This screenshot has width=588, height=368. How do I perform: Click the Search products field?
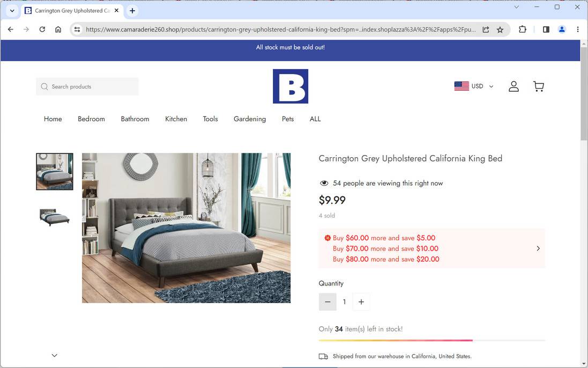87,87
